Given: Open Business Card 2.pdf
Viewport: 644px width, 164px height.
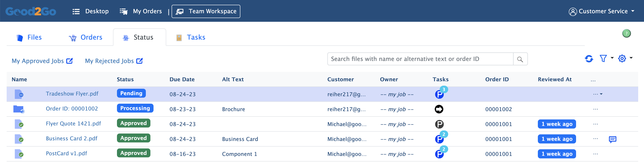Looking at the screenshot, I should coord(71,138).
